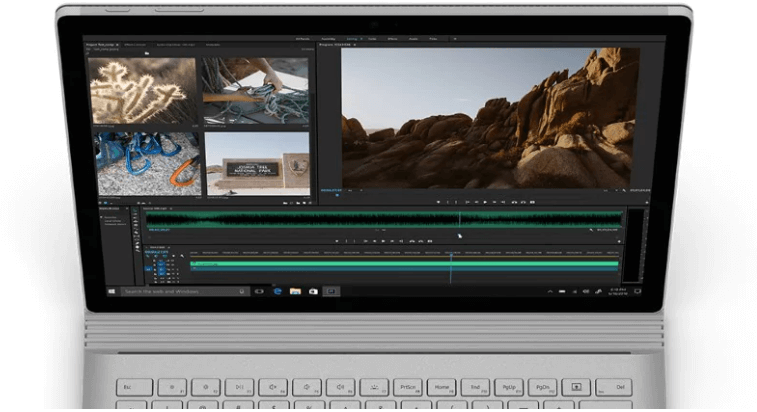Switch to the Assembly workspace tab
This screenshot has height=412, width=757.
327,39
